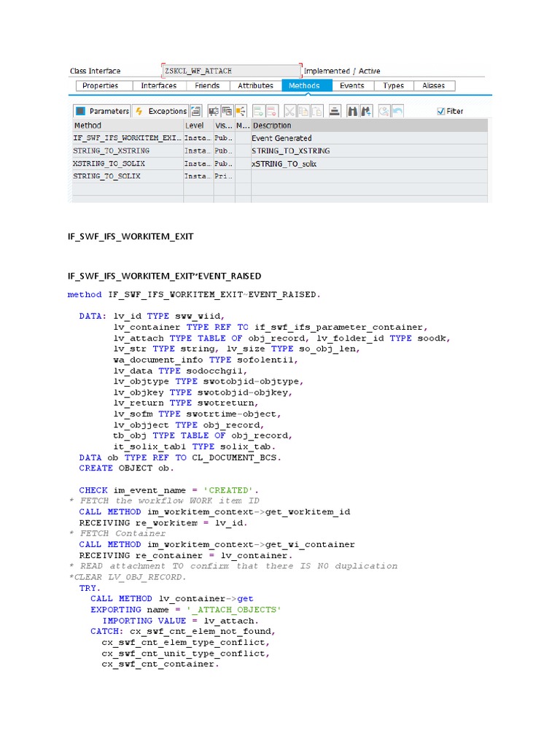Click the Insert Row icon
This screenshot has height=747, width=560.
(x=258, y=111)
